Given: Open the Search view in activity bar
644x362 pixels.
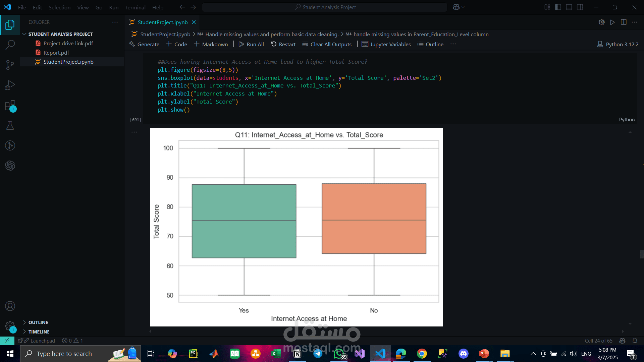Looking at the screenshot, I should [10, 45].
